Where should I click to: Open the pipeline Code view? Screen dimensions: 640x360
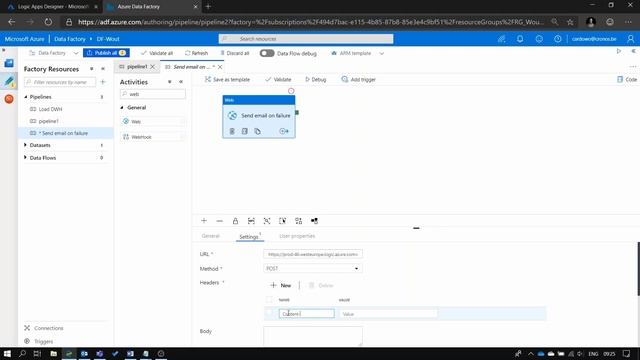(x=627, y=79)
